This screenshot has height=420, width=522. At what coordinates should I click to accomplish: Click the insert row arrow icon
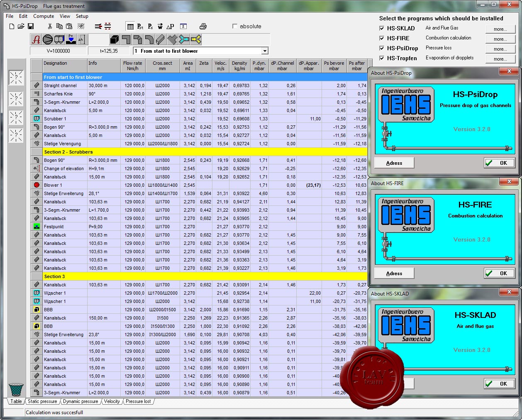click(x=98, y=26)
